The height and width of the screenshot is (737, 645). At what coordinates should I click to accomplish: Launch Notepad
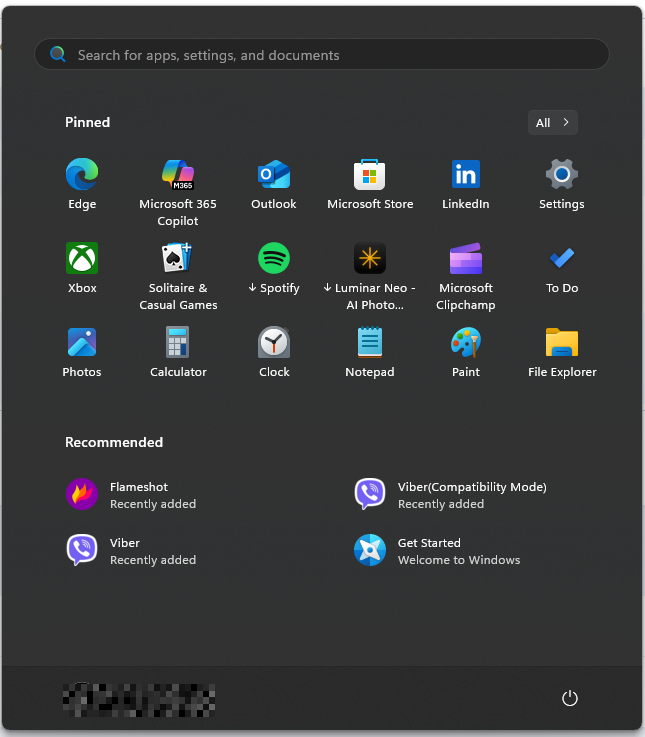[x=370, y=353]
